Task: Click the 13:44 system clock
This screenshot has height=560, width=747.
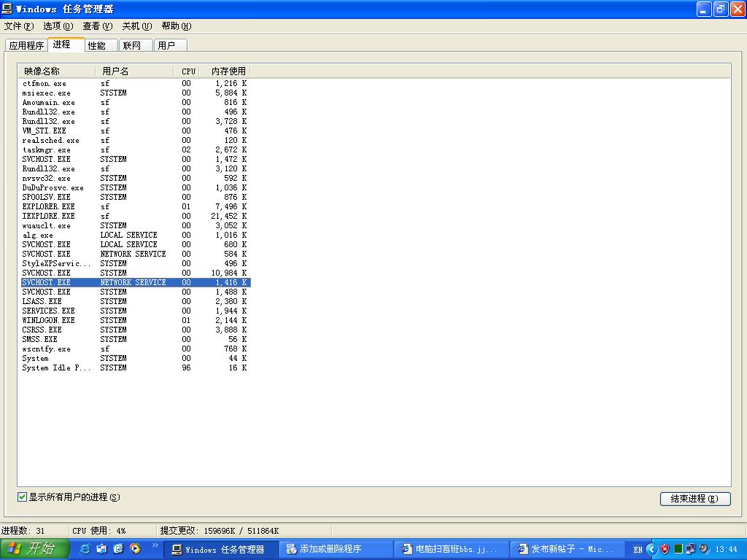Action: tap(726, 550)
